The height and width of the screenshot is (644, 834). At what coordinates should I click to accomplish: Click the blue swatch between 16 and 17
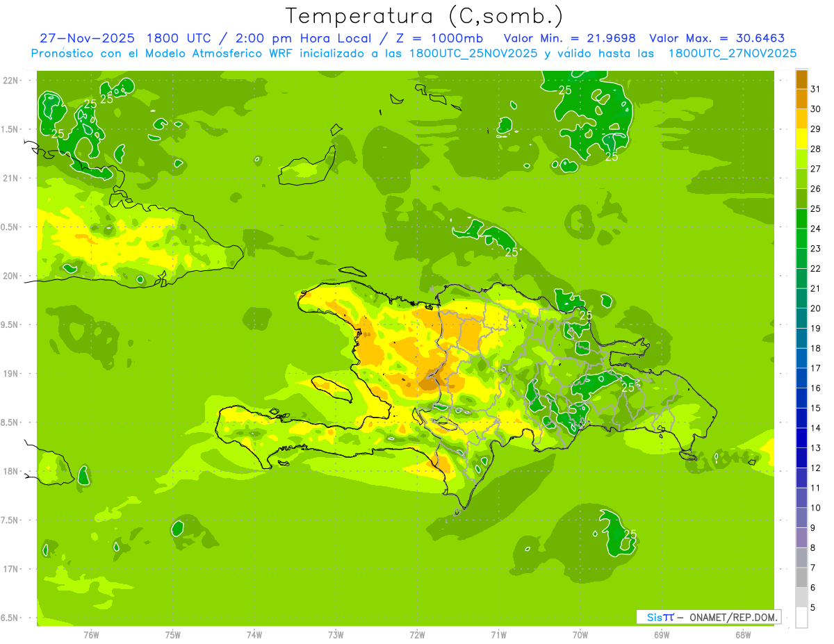[801, 378]
